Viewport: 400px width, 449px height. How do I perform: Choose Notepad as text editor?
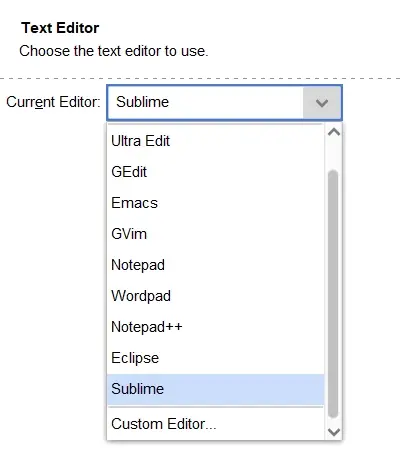point(215,265)
